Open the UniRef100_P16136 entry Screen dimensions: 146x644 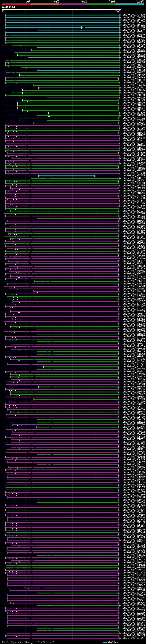(134, 63)
